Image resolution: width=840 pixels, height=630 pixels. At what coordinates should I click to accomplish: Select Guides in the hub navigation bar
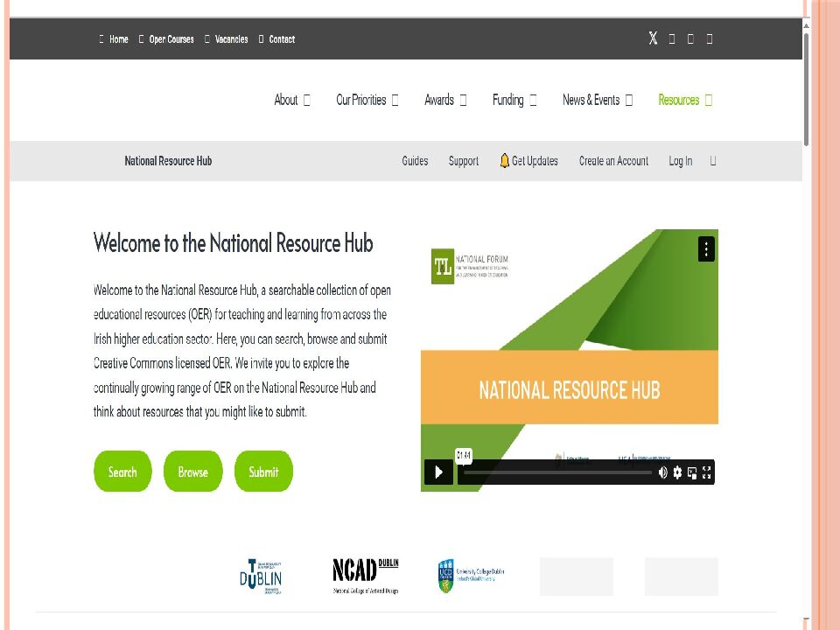pos(415,161)
